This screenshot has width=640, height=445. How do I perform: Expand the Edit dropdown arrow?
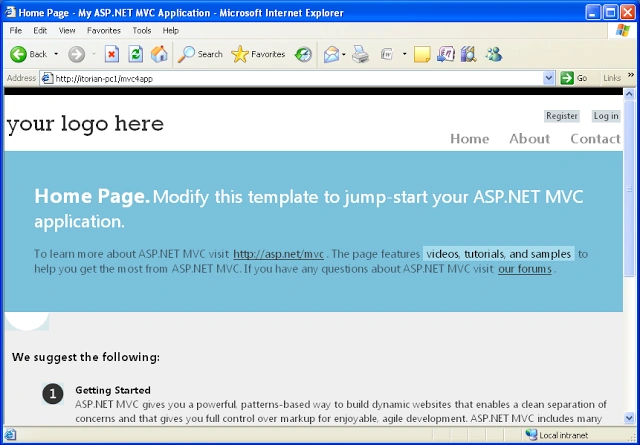pos(404,54)
